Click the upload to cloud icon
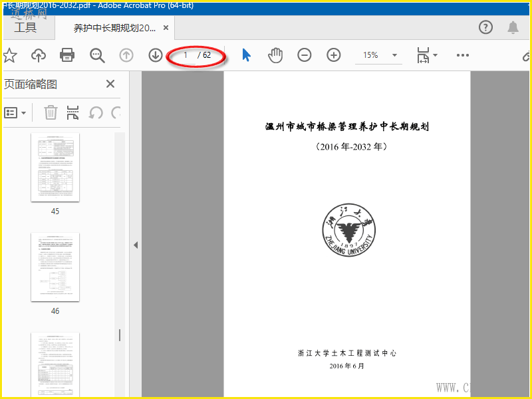The width and height of the screenshot is (532, 399). point(39,55)
